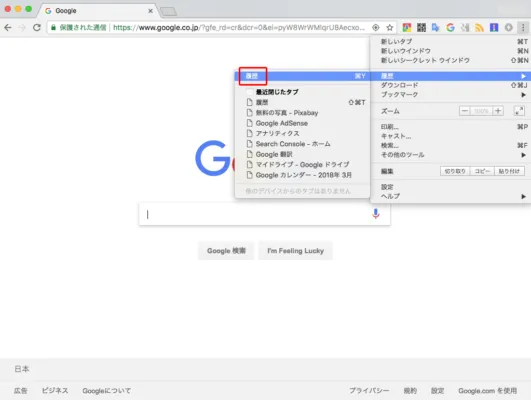Viewport: 531px width, 400px height.
Task: Open the 規約 footer link
Action: (x=410, y=391)
